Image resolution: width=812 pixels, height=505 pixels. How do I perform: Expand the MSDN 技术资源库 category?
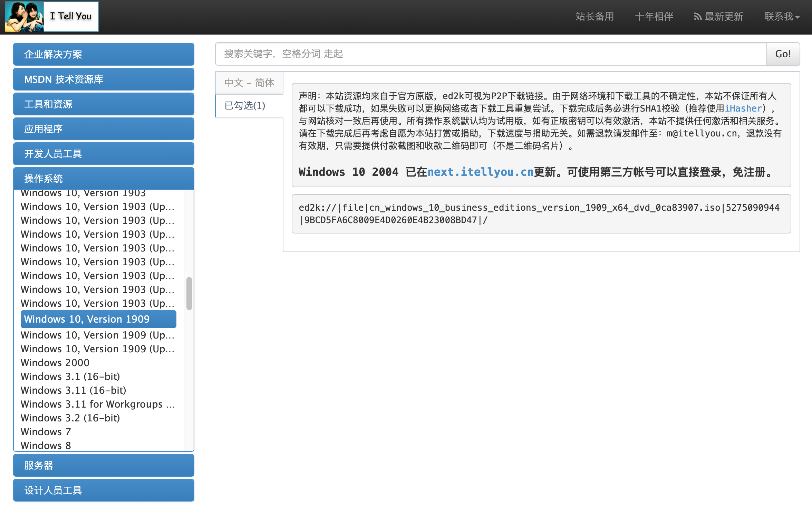click(104, 79)
